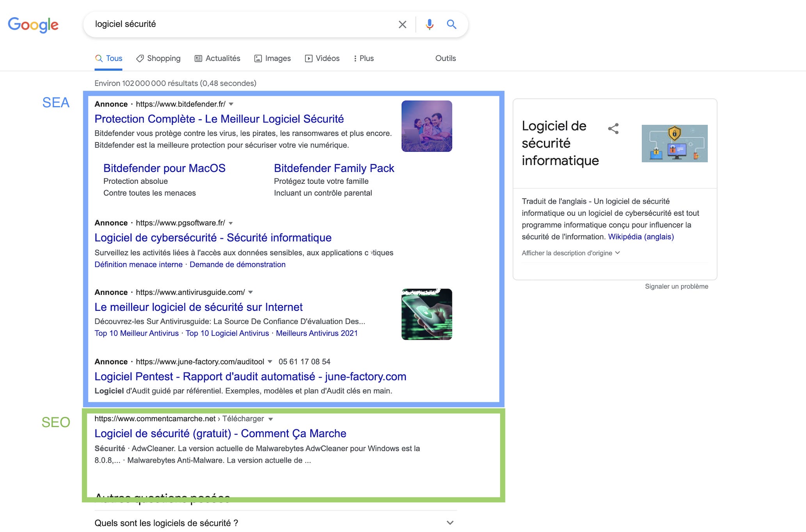
Task: Open dropdown arrow next to june-factory.com URL
Action: [270, 362]
